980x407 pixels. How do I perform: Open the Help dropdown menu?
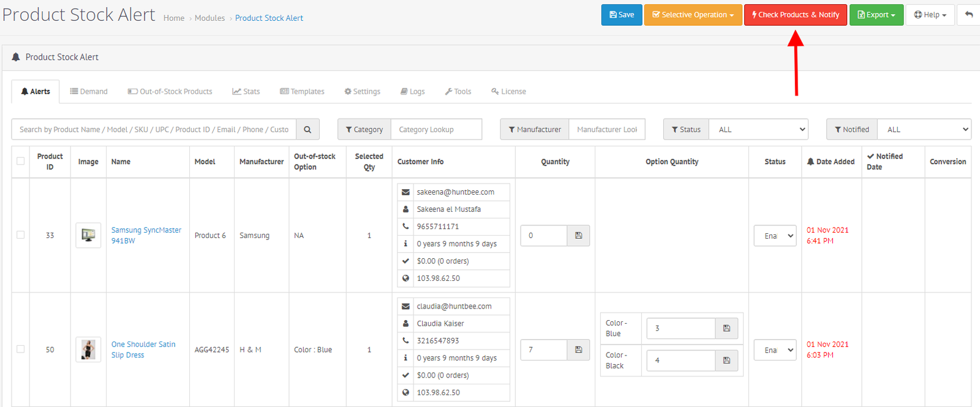(x=930, y=15)
